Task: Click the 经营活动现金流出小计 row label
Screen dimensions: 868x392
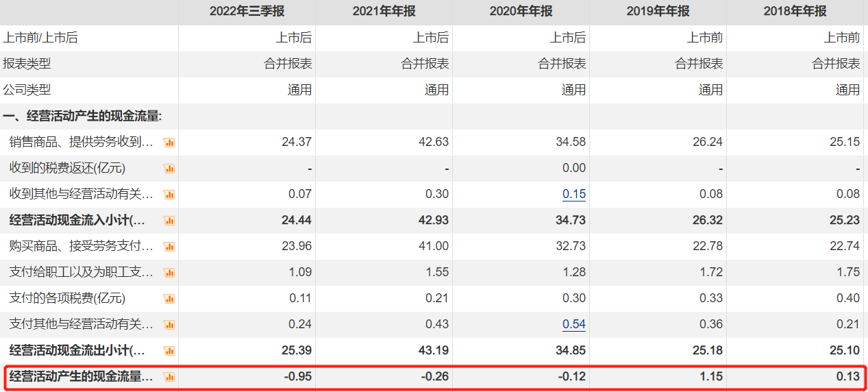Action: [x=77, y=350]
